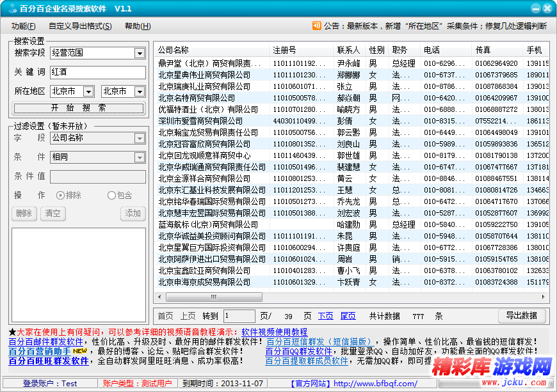Click the NEW badge next to 百分百营销助手
This screenshot has height=392, width=557.
pyautogui.click(x=79, y=350)
